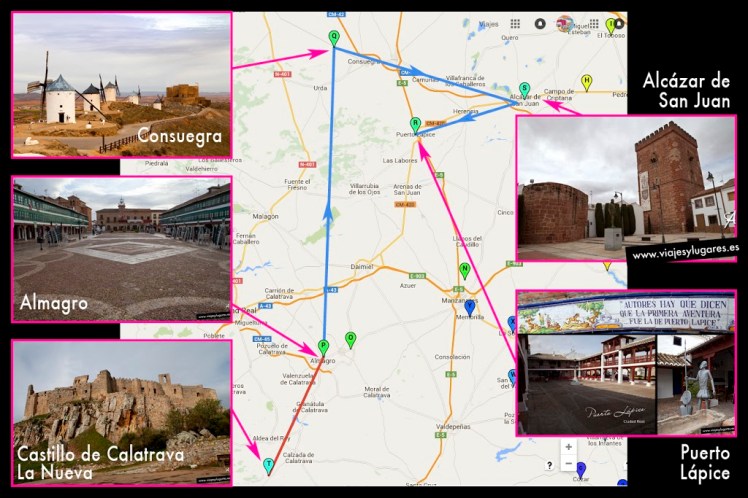The height and width of the screenshot is (498, 748).
Task: Click the green P marker at Almagro
Action: 323,345
